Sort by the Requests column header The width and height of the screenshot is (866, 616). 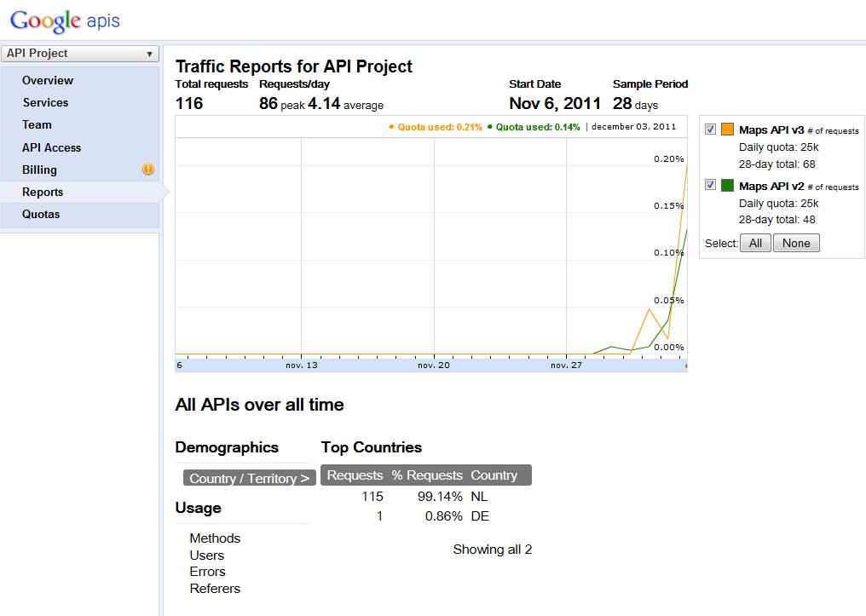click(x=355, y=475)
